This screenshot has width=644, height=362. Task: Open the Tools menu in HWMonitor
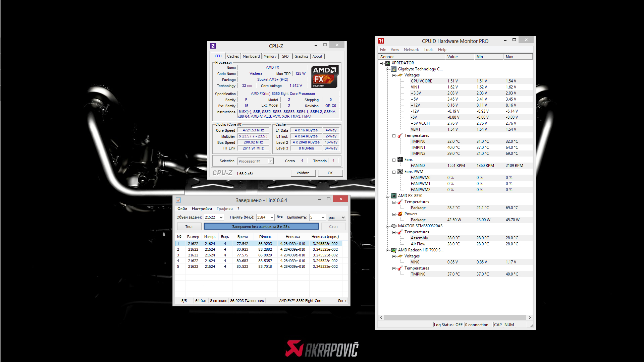coord(428,50)
